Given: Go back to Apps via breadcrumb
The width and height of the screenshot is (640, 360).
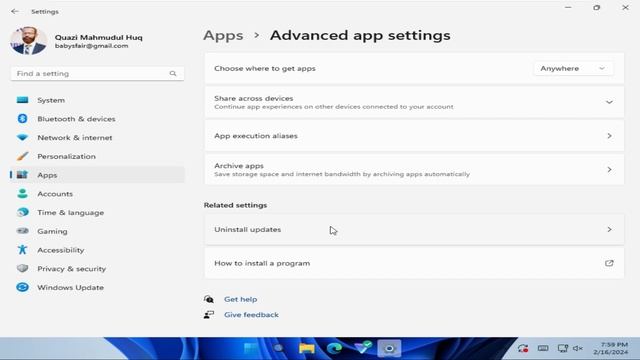Looking at the screenshot, I should (223, 36).
